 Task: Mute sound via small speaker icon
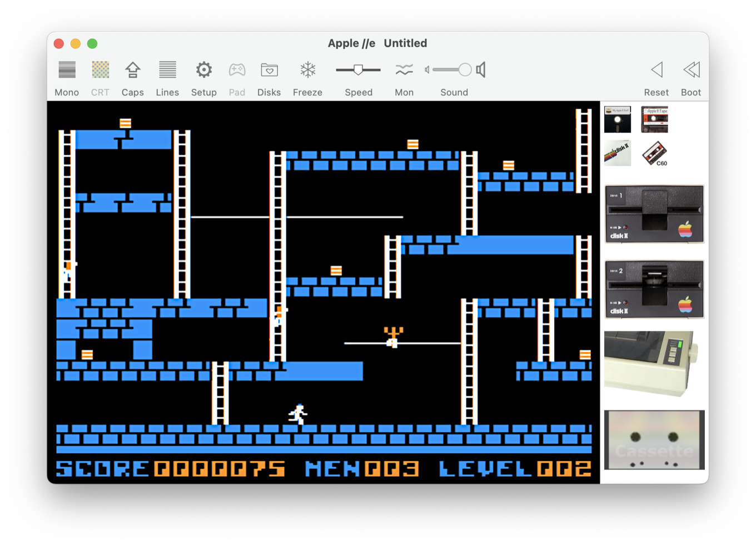[x=427, y=70]
